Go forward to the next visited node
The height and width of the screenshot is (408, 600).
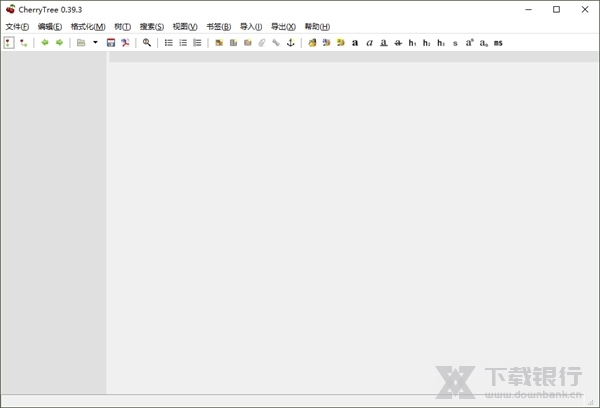pos(59,43)
